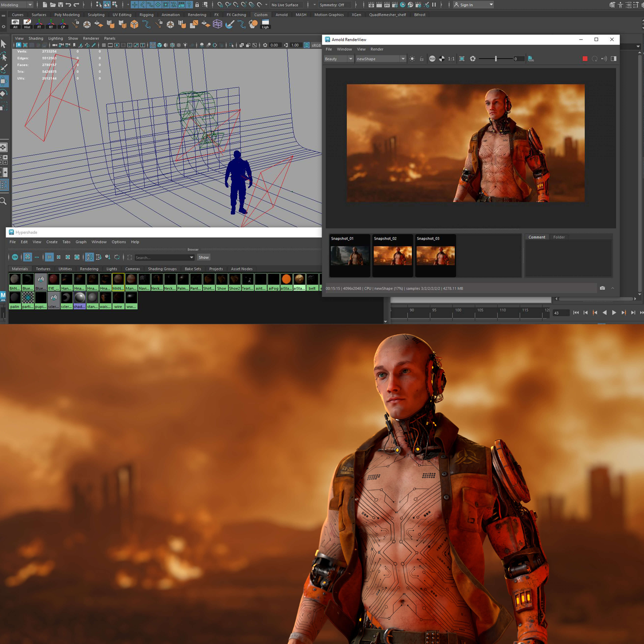Open the render log icon in RenderView
644x644 pixels.
[531, 59]
